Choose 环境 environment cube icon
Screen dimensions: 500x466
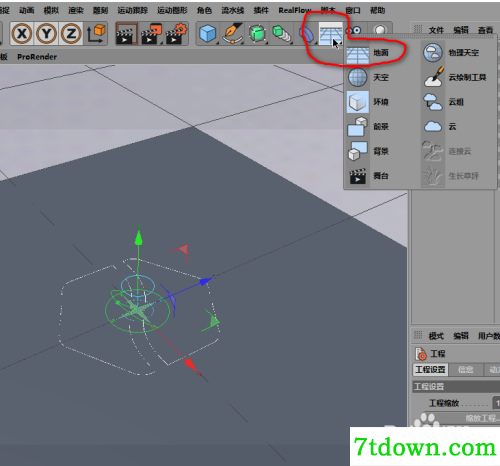pos(358,102)
